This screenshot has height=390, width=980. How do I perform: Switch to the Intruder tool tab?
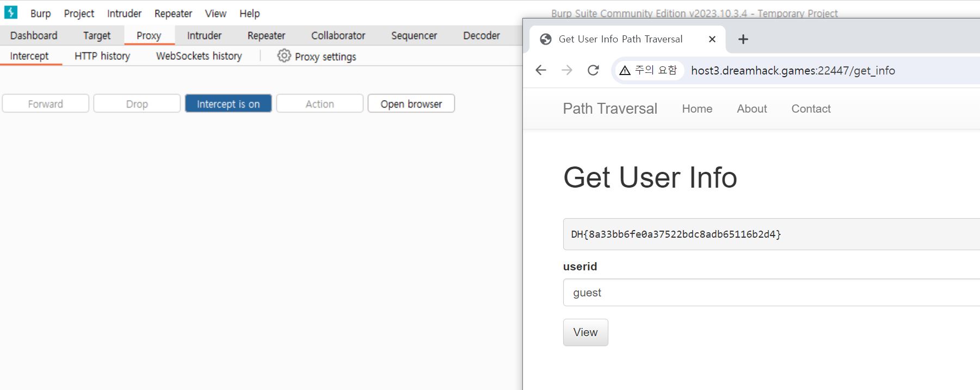click(x=205, y=35)
